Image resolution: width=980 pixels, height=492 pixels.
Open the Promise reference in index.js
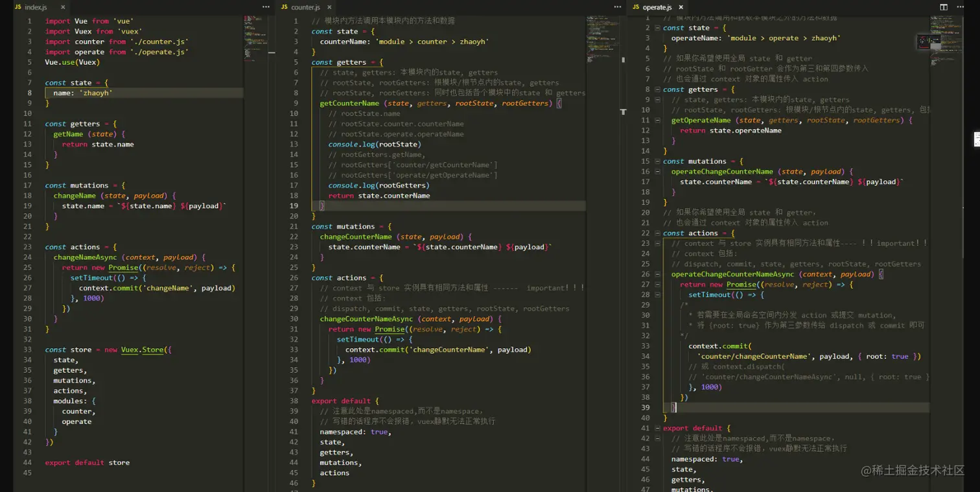(124, 268)
